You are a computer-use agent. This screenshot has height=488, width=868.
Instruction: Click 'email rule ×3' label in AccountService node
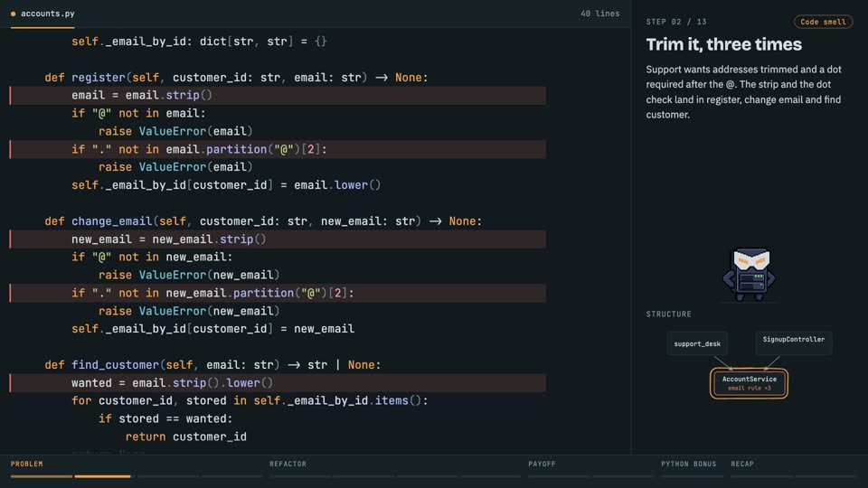749,388
